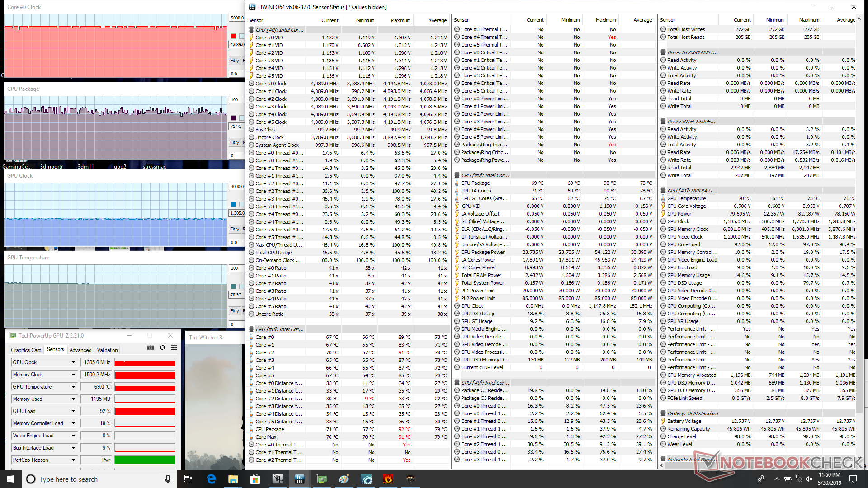Image resolution: width=868 pixels, height=488 pixels.
Task: Click Fit y button in Core #0 Clock graph
Action: [234, 61]
